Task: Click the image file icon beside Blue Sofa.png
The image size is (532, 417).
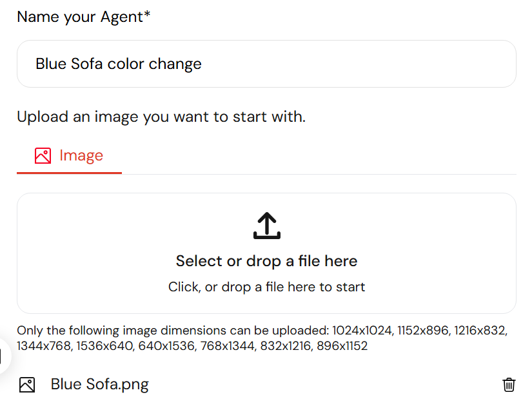Action: [x=27, y=385]
